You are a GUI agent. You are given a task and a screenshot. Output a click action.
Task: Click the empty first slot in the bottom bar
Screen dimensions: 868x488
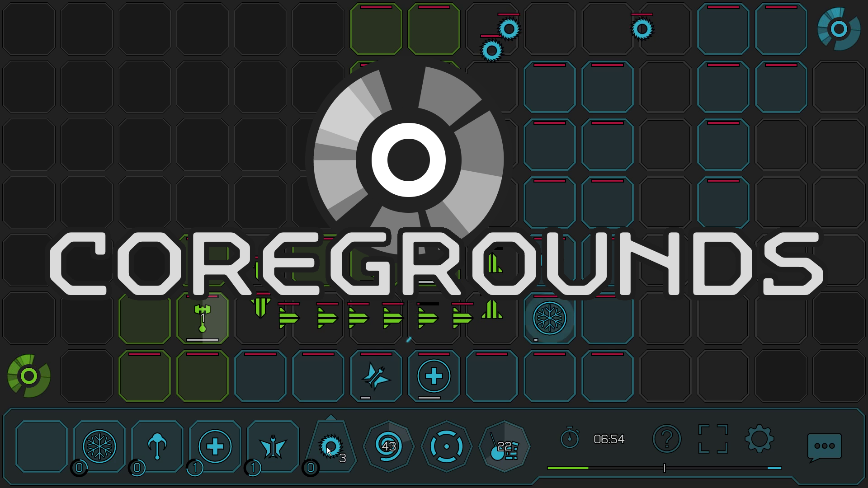pos(41,446)
